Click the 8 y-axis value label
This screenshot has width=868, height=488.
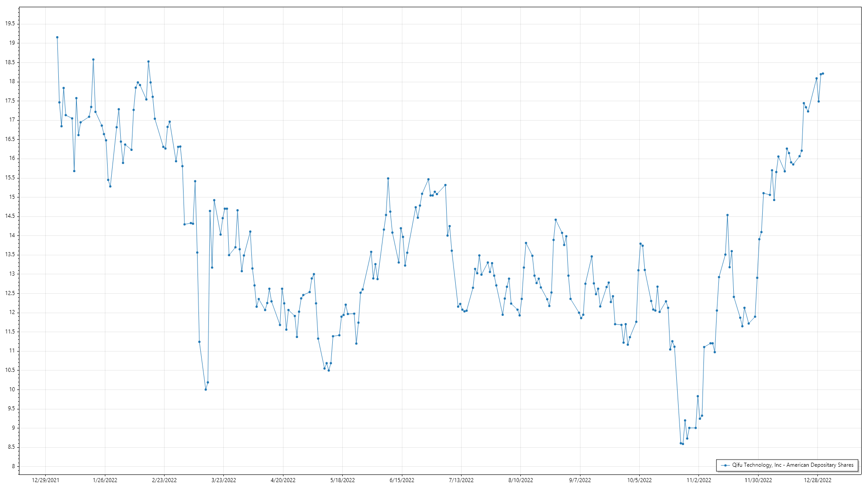[13, 466]
